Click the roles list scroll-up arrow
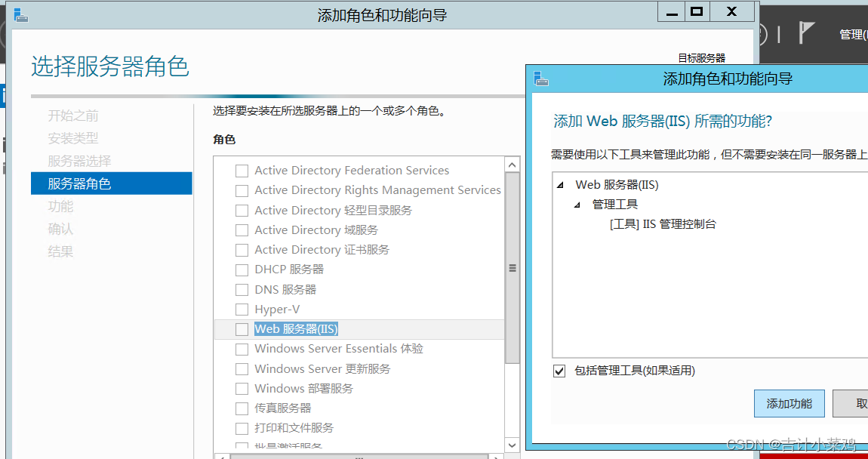 pyautogui.click(x=512, y=165)
